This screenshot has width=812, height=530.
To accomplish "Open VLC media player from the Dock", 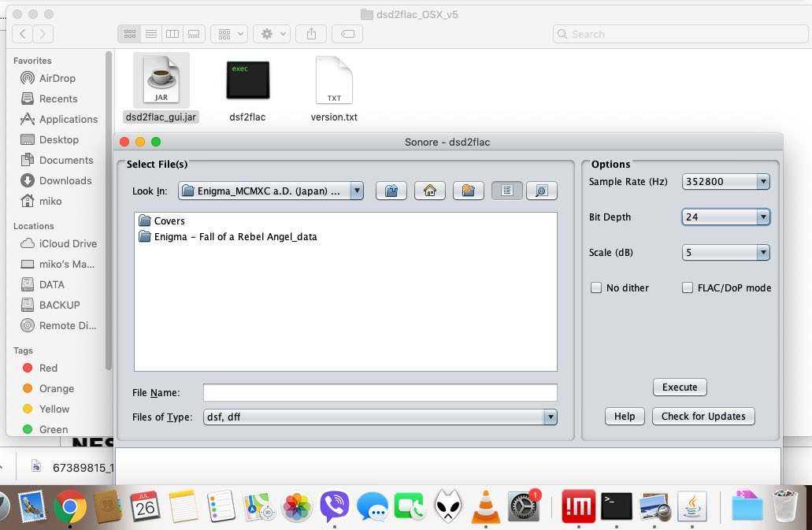I will [x=485, y=506].
